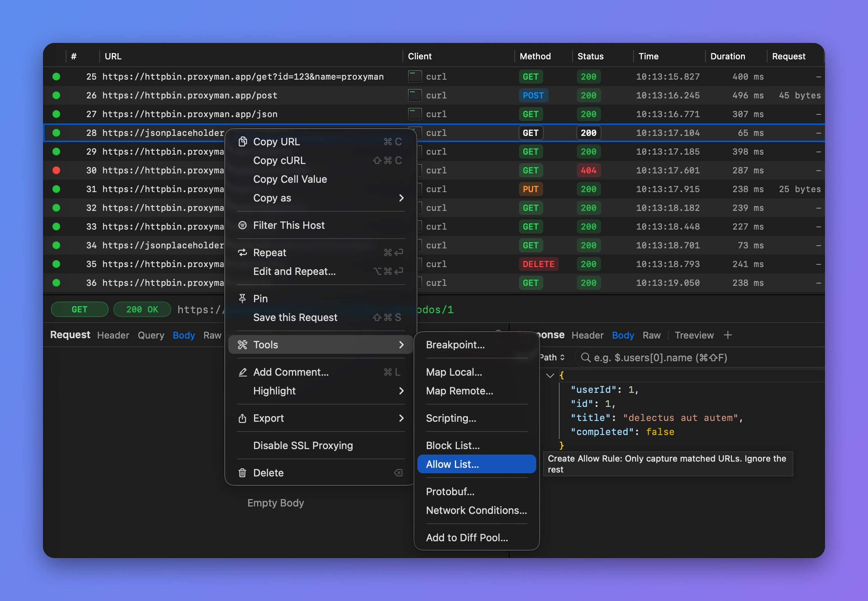This screenshot has height=601, width=868.
Task: Choose Breakpoint... in the submenu
Action: click(476, 345)
